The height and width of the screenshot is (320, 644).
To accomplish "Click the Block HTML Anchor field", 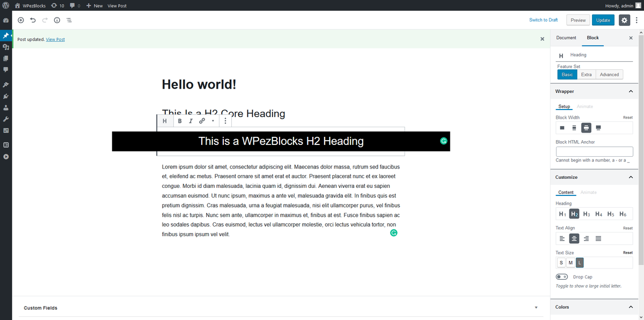I will pyautogui.click(x=595, y=151).
